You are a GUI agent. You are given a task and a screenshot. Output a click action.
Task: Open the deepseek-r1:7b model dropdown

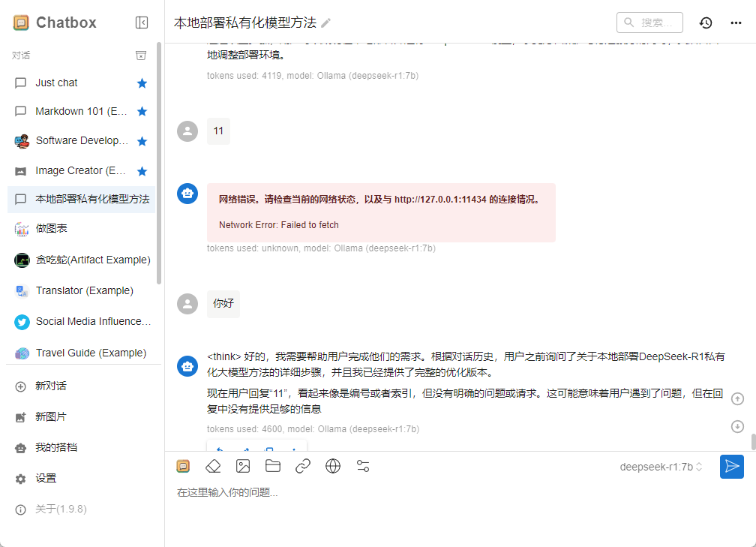tap(661, 467)
